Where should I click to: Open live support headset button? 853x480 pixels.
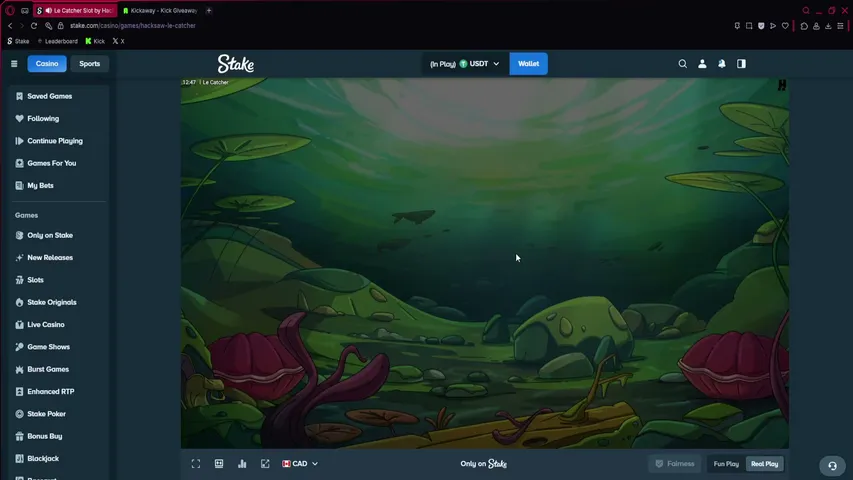(832, 466)
